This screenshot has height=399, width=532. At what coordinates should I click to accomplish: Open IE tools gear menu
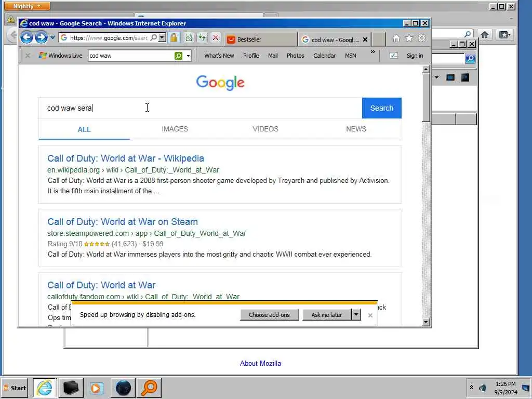422,38
